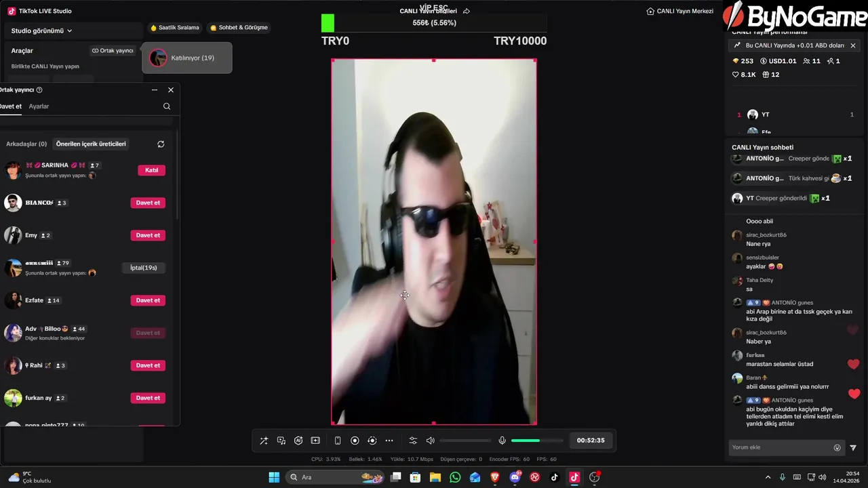The height and width of the screenshot is (488, 868).
Task: Adjust the speaker volume slider
Action: tap(466, 441)
